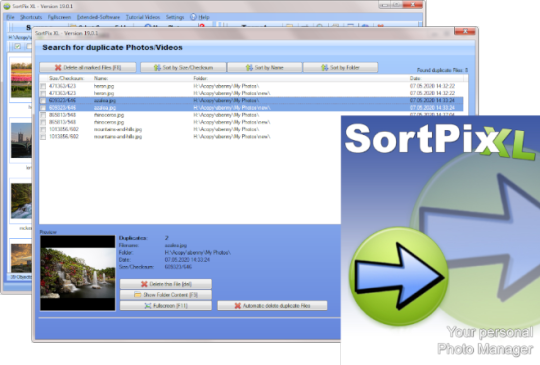Click red X icon on Delete all marked Files
This screenshot has width=540, height=365.
(x=58, y=67)
